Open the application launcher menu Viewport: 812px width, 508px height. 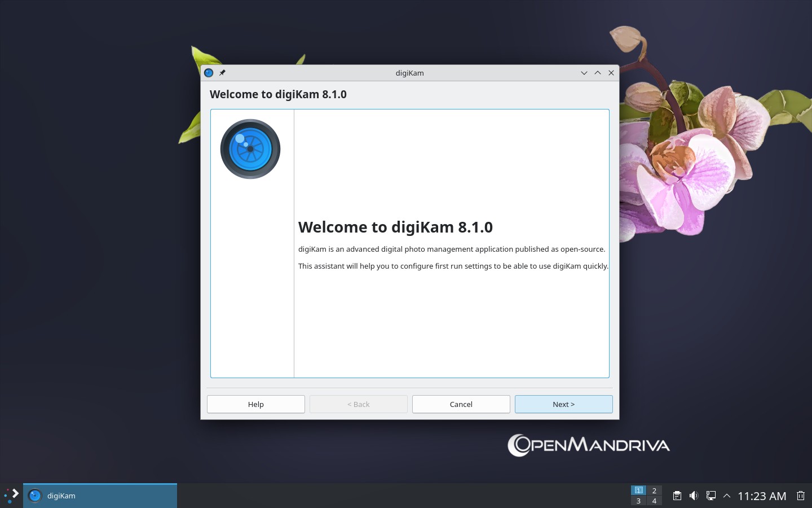11,496
